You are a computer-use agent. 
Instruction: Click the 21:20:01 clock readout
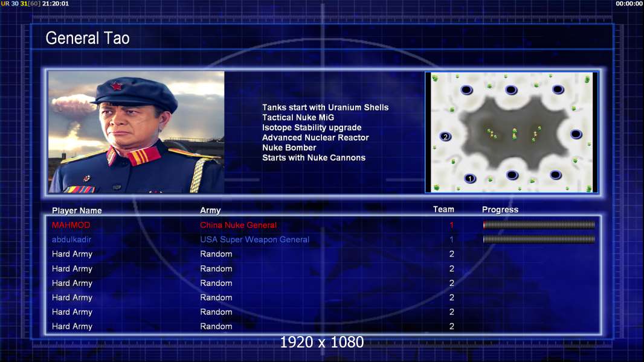click(x=56, y=3)
